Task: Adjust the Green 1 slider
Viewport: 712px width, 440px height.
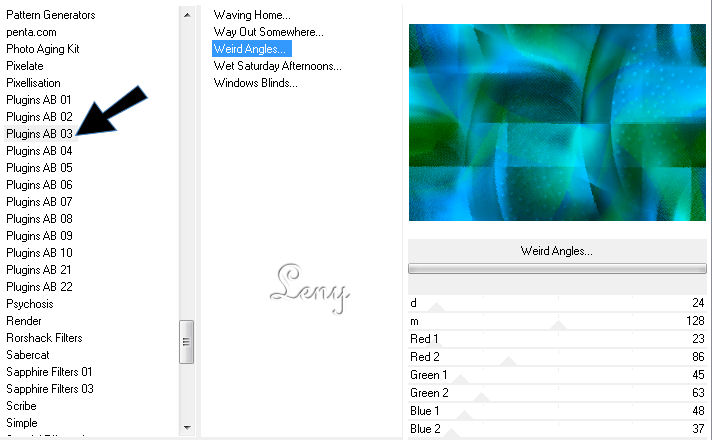Action: click(460, 376)
